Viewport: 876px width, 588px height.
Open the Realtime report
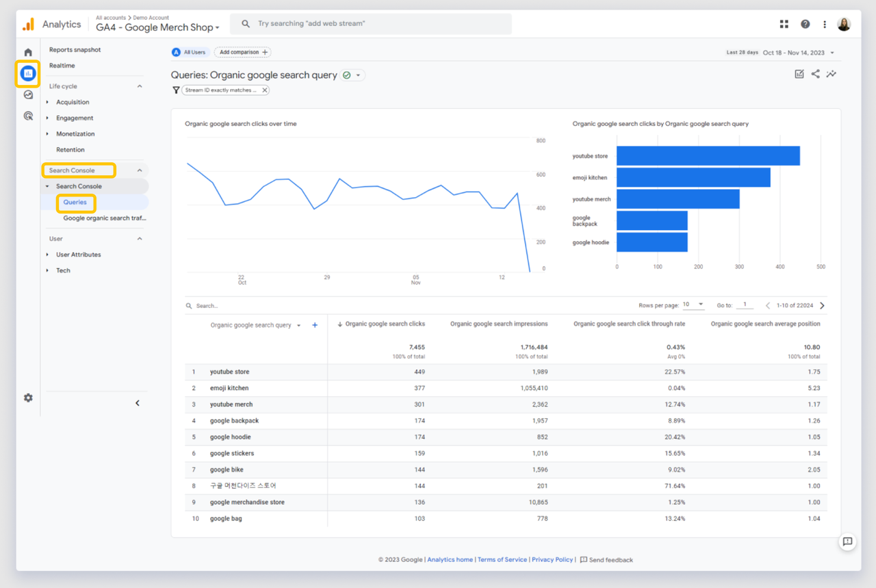pyautogui.click(x=62, y=66)
